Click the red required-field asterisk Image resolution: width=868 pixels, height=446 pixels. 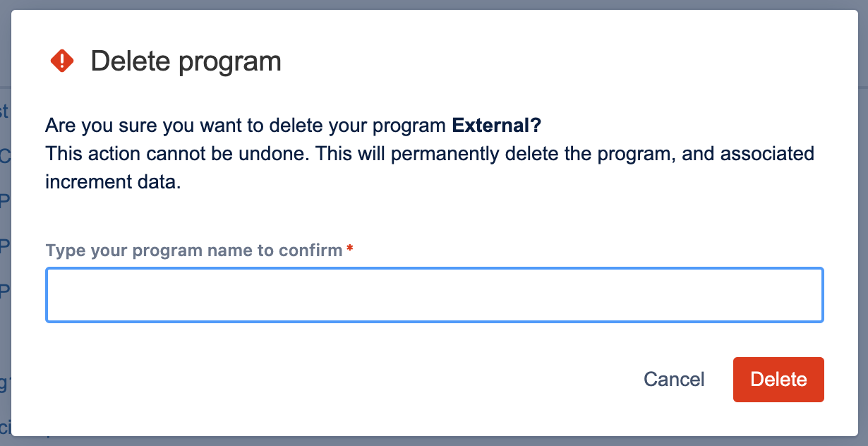pyautogui.click(x=350, y=250)
